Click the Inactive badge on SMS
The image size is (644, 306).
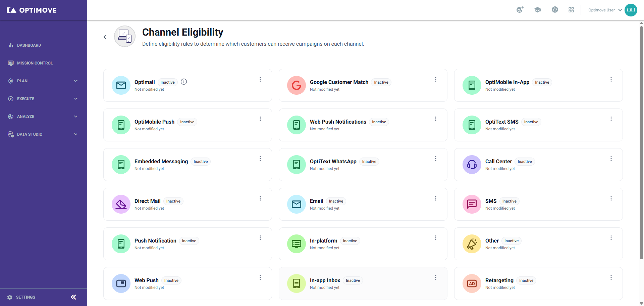509,201
